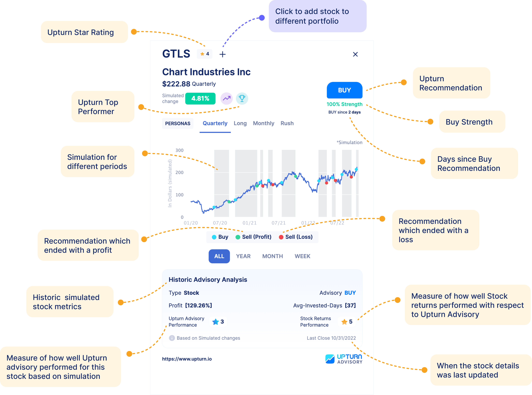Click the blue BUY recommendation button
Screen dimensions: 532x395
point(344,90)
